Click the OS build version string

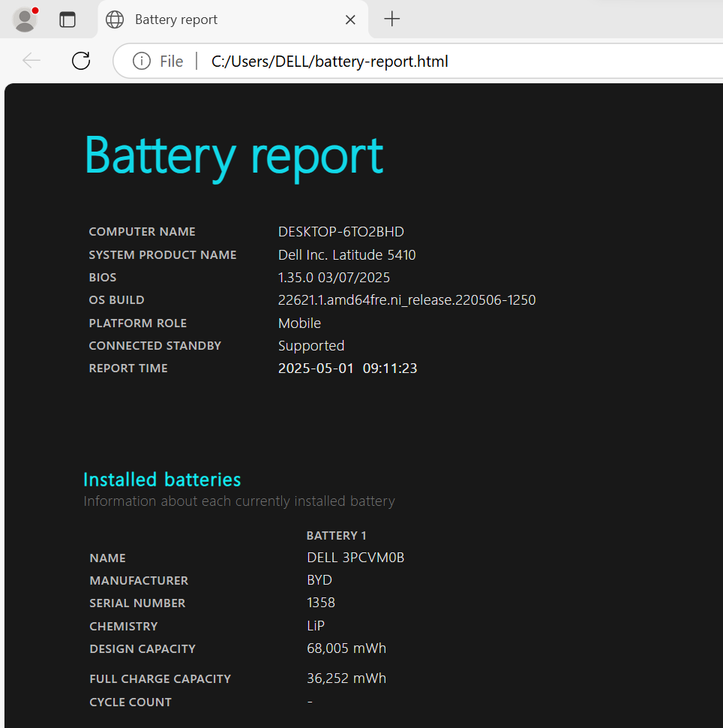coord(406,300)
